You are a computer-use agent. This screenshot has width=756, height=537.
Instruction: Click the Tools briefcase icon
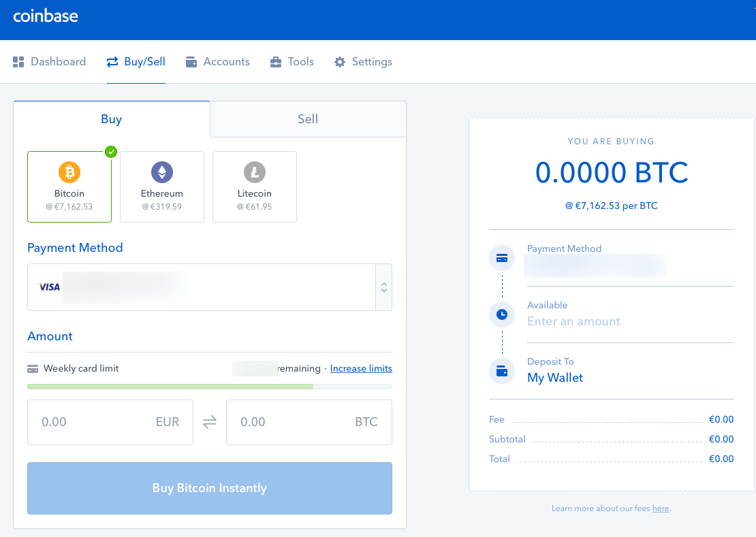(276, 62)
